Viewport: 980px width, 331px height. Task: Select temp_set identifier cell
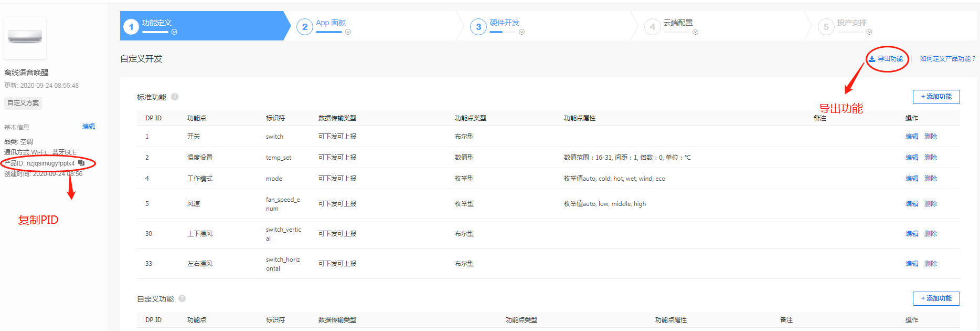[x=279, y=158]
